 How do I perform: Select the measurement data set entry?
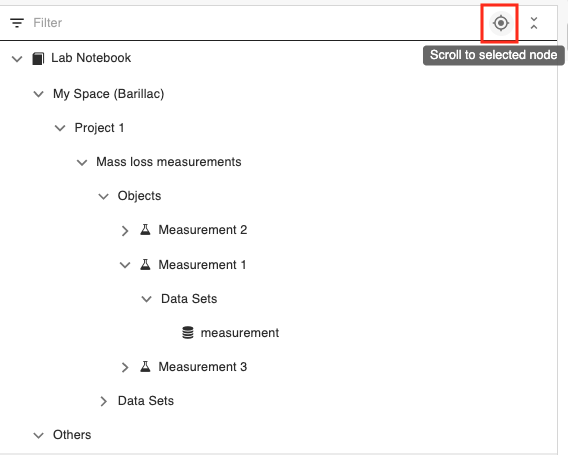239,333
